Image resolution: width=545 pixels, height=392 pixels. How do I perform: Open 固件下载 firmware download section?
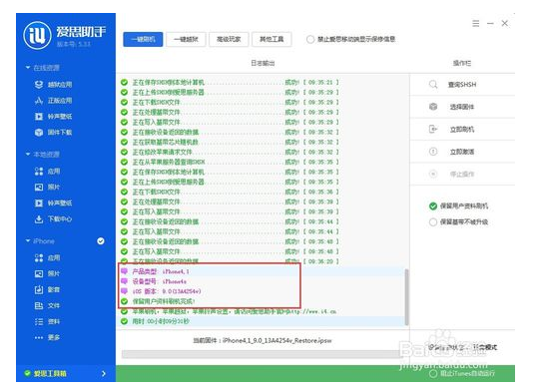(53, 133)
